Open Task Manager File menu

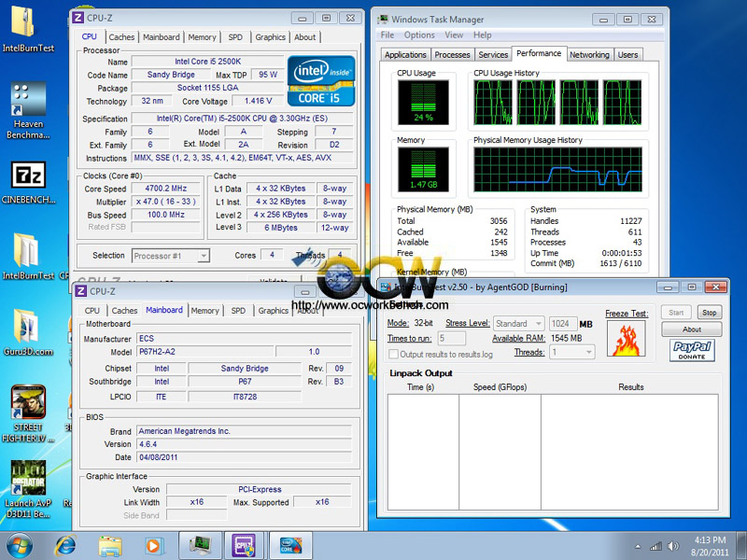pos(388,35)
